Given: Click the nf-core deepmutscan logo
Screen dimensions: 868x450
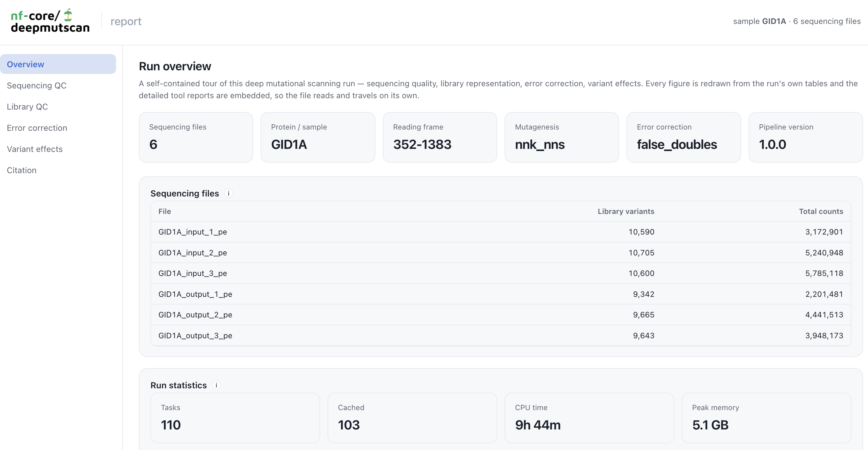Looking at the screenshot, I should click(x=50, y=21).
